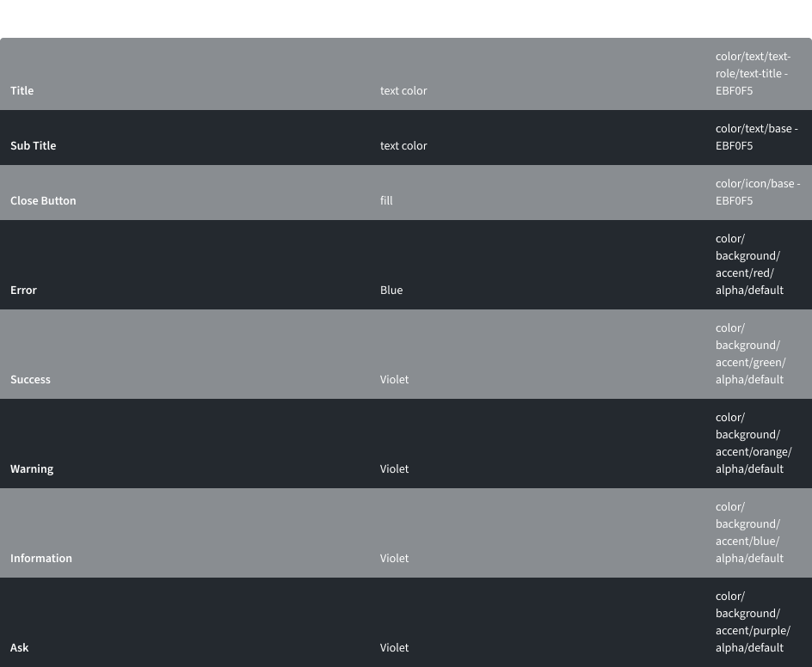Select the color/icon/base token cell
812x667 pixels.
[x=757, y=192]
